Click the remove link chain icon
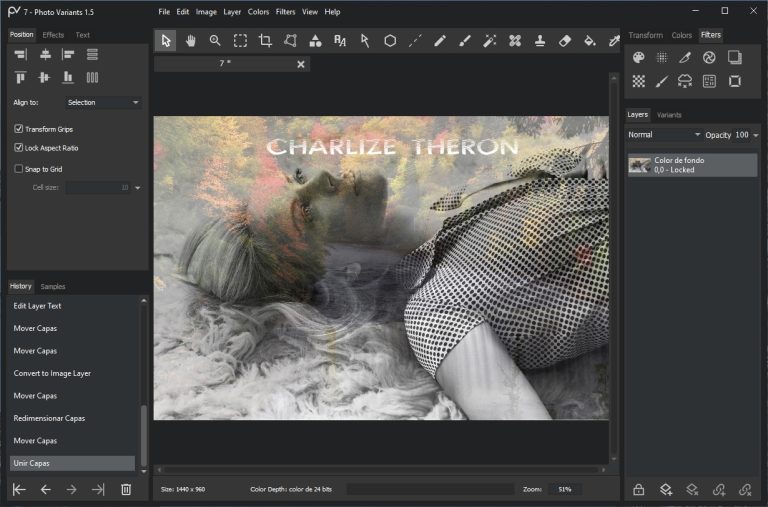Screen dimensions: 768x507 coord(745,489)
